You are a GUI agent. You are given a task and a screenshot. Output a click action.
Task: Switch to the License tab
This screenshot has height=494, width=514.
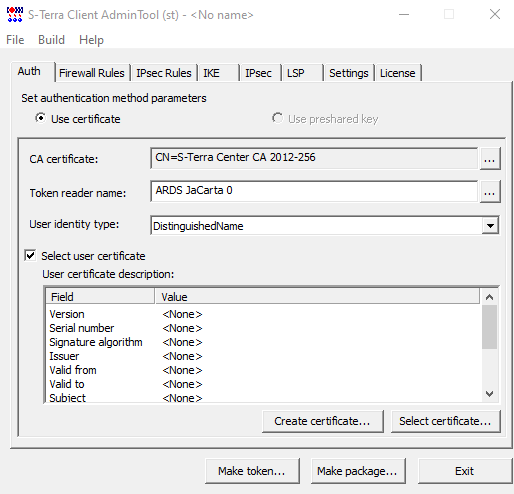pyautogui.click(x=398, y=73)
